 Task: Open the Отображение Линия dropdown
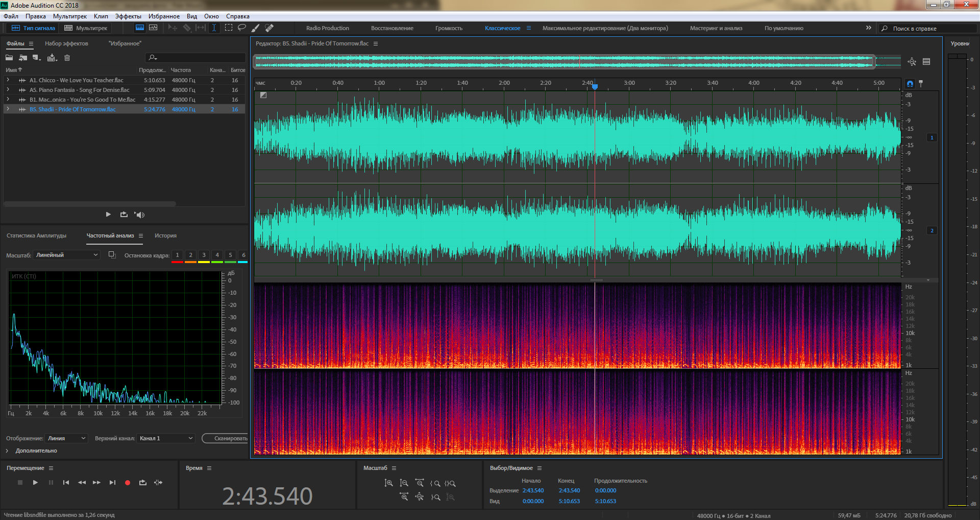(x=66, y=438)
